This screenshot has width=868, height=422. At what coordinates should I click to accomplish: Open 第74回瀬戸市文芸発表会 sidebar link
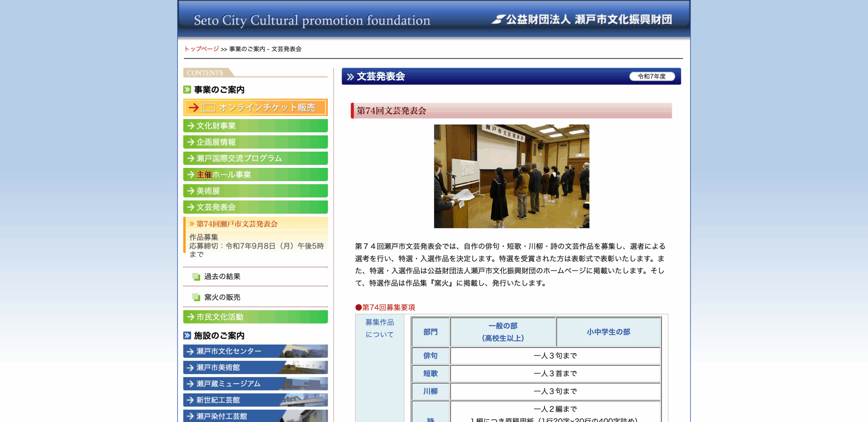tap(237, 224)
